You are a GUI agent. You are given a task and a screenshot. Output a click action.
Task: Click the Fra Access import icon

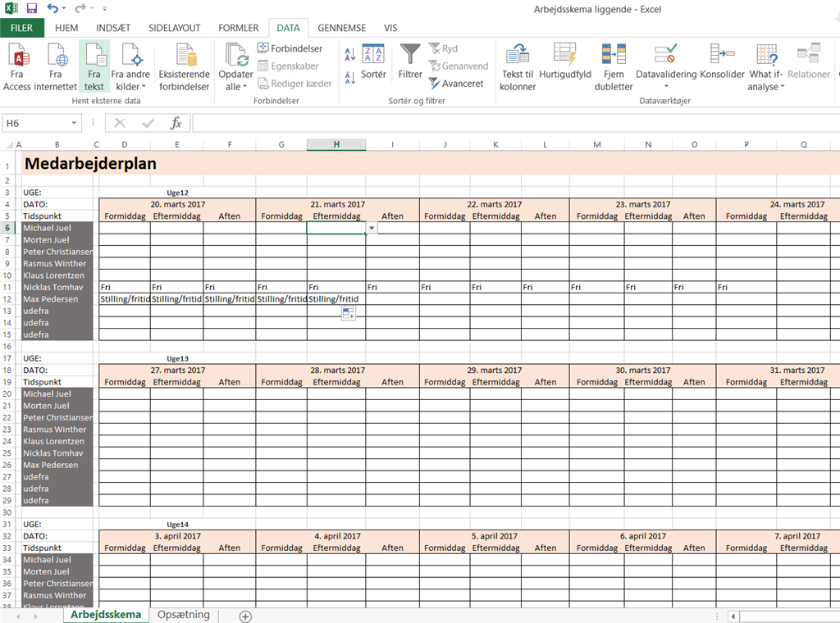pyautogui.click(x=17, y=67)
